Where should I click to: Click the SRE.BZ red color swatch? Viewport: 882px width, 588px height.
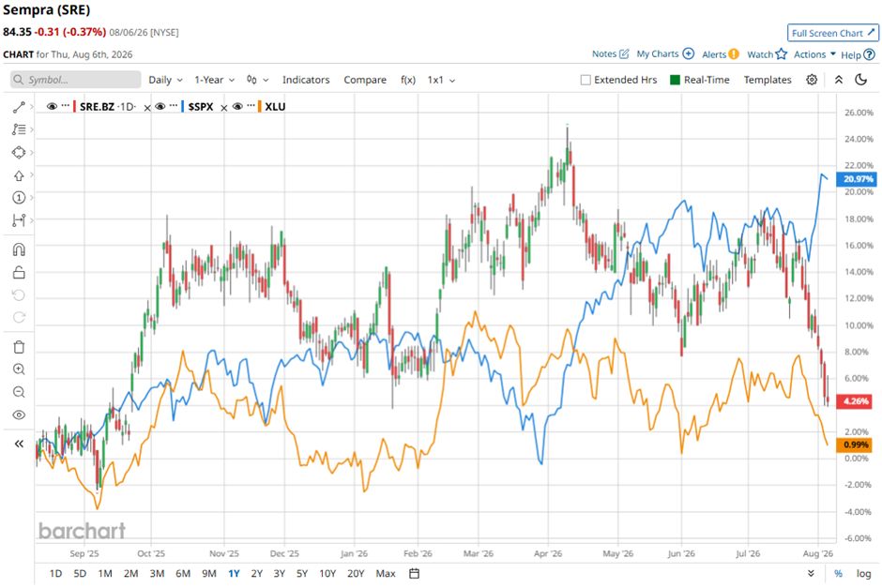75,106
